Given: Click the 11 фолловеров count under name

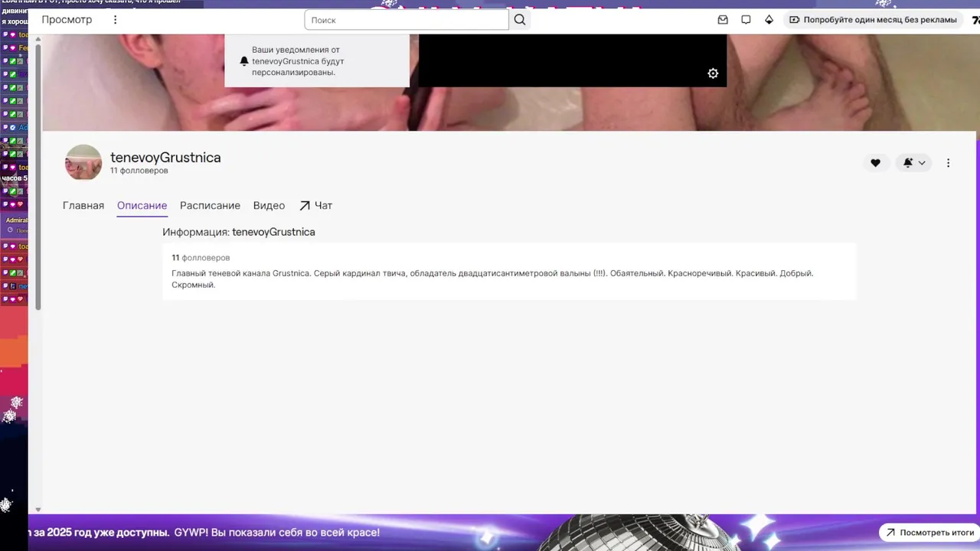Looking at the screenshot, I should [x=139, y=171].
